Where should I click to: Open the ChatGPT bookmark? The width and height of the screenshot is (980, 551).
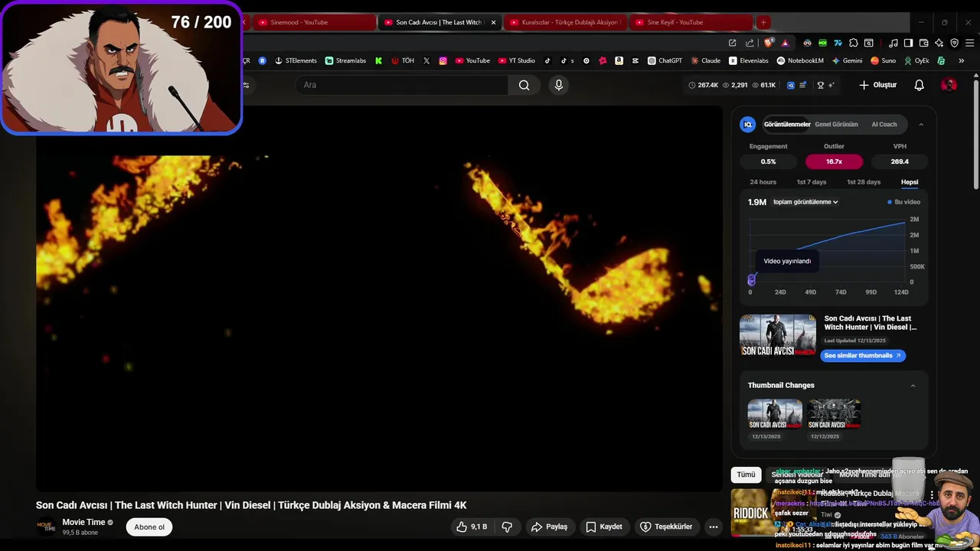(665, 60)
